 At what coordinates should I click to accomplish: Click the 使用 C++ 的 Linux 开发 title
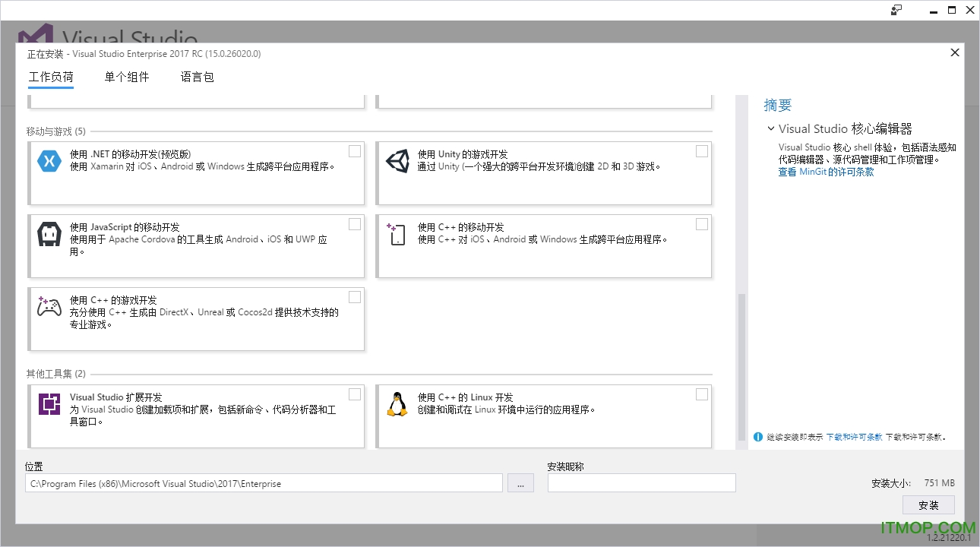(466, 397)
